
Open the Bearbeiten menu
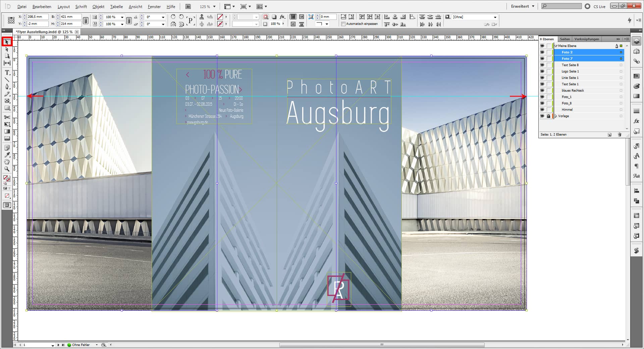click(41, 6)
